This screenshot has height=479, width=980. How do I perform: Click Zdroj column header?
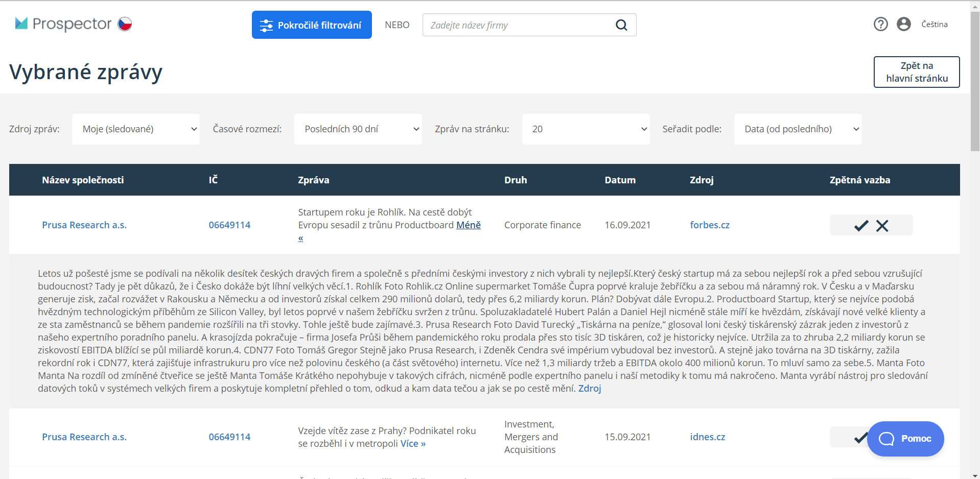pyautogui.click(x=702, y=180)
